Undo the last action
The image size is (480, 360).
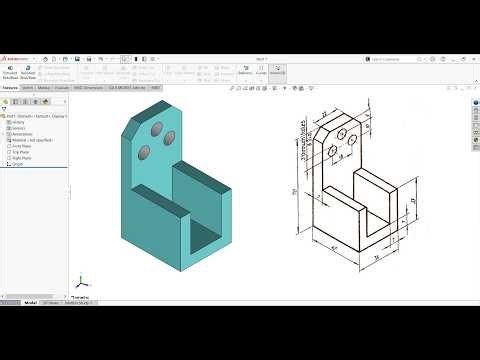click(101, 59)
